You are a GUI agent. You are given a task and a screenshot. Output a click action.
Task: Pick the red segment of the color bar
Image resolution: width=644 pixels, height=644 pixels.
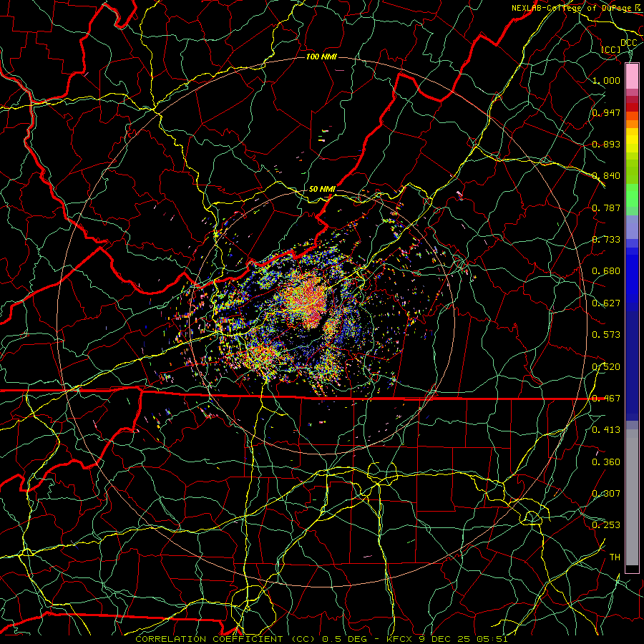click(632, 107)
